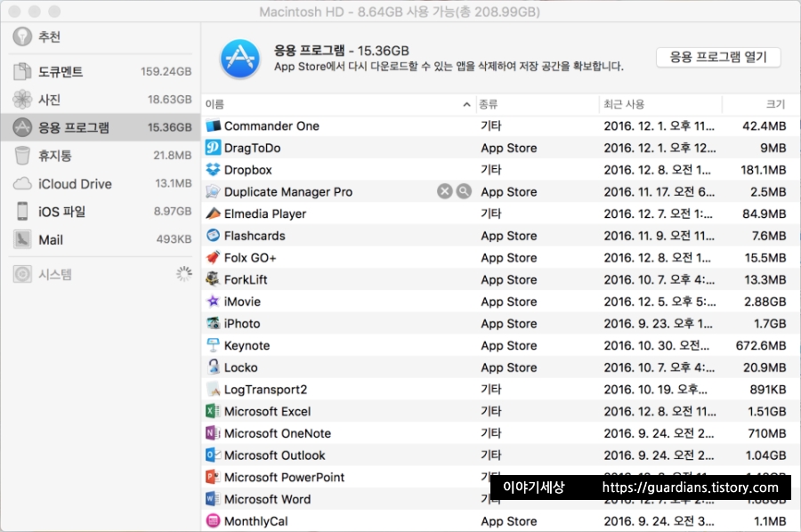Open the Mail sidebar category
The image size is (801, 532).
100,239
